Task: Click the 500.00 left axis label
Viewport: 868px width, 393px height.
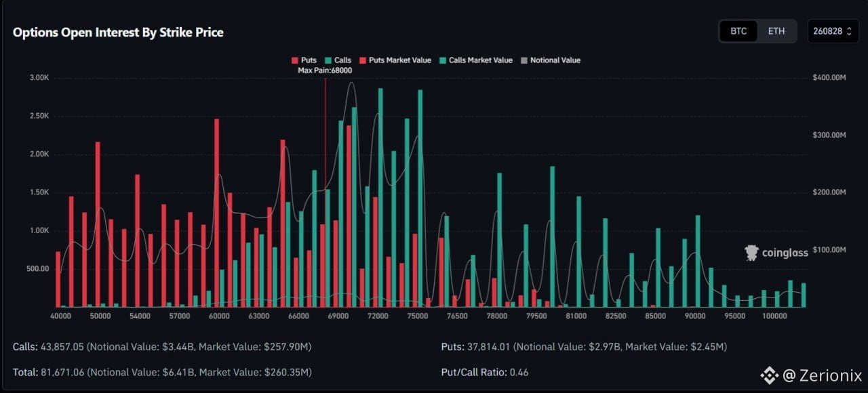Action: coord(38,269)
